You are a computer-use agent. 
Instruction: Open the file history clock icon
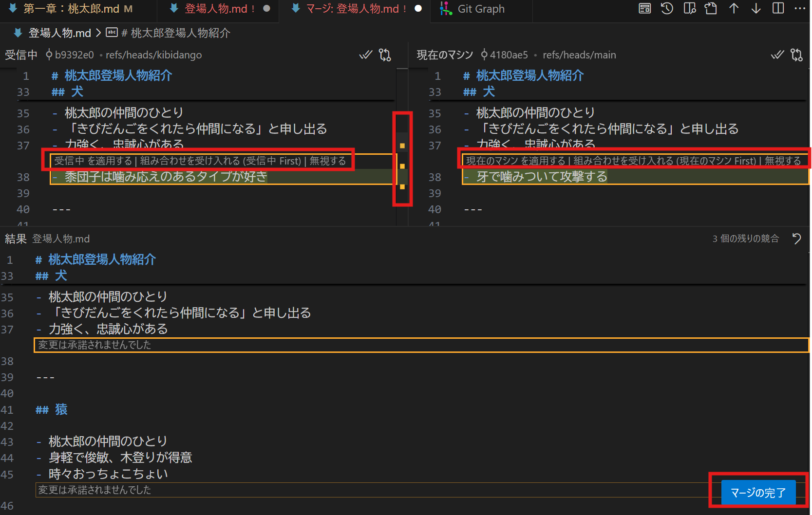pyautogui.click(x=667, y=9)
